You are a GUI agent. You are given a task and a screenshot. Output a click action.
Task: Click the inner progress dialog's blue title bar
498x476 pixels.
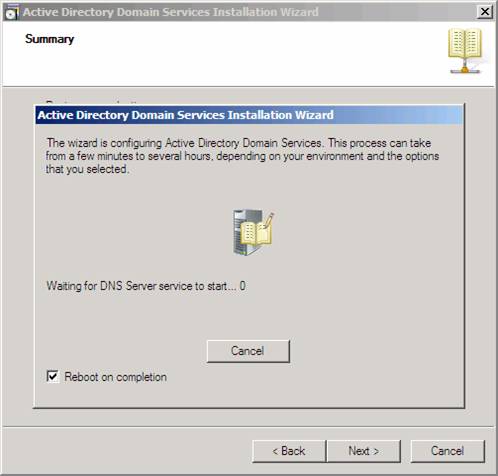click(249, 115)
